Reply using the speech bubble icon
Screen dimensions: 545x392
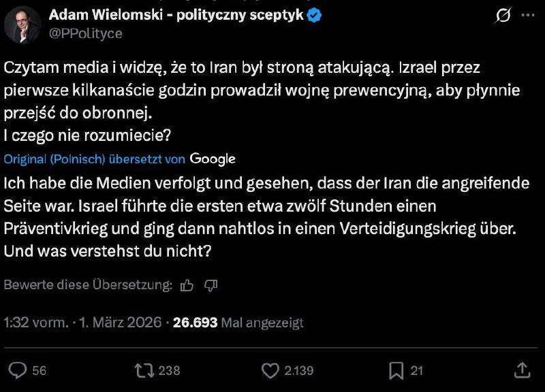point(18,370)
